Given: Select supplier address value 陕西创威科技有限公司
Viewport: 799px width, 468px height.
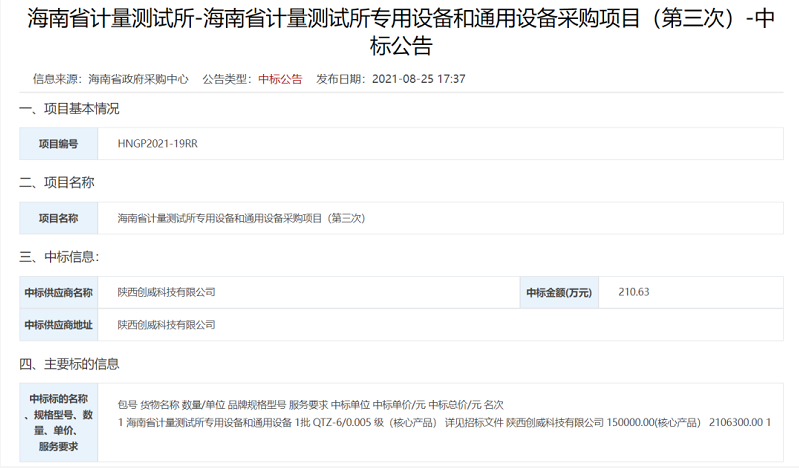Looking at the screenshot, I should click(167, 325).
